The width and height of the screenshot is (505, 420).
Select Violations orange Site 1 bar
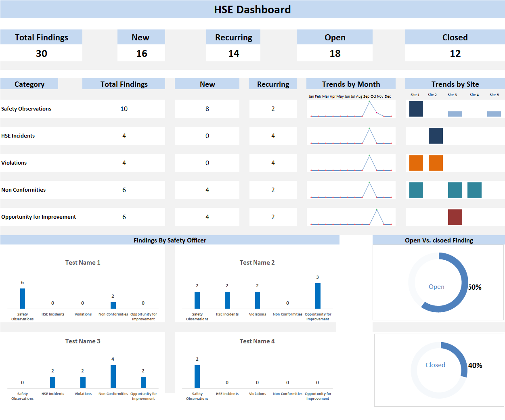tap(416, 163)
